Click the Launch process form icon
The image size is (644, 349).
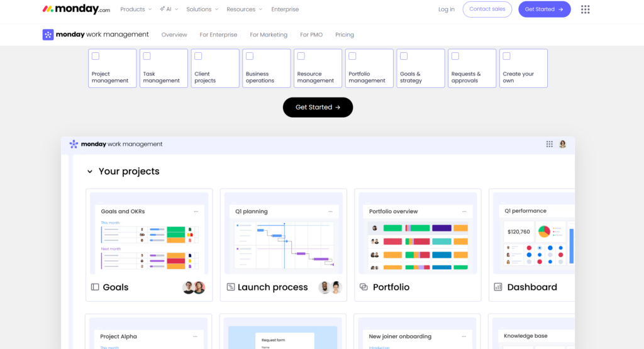[231, 287]
